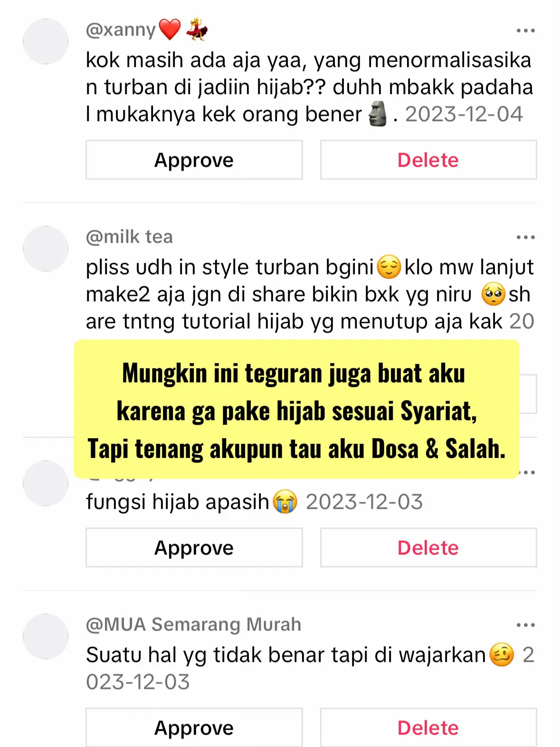Screen dimensions: 560x747
Task: Open options menu for MUA Semarang Murah comment
Action: tap(525, 625)
